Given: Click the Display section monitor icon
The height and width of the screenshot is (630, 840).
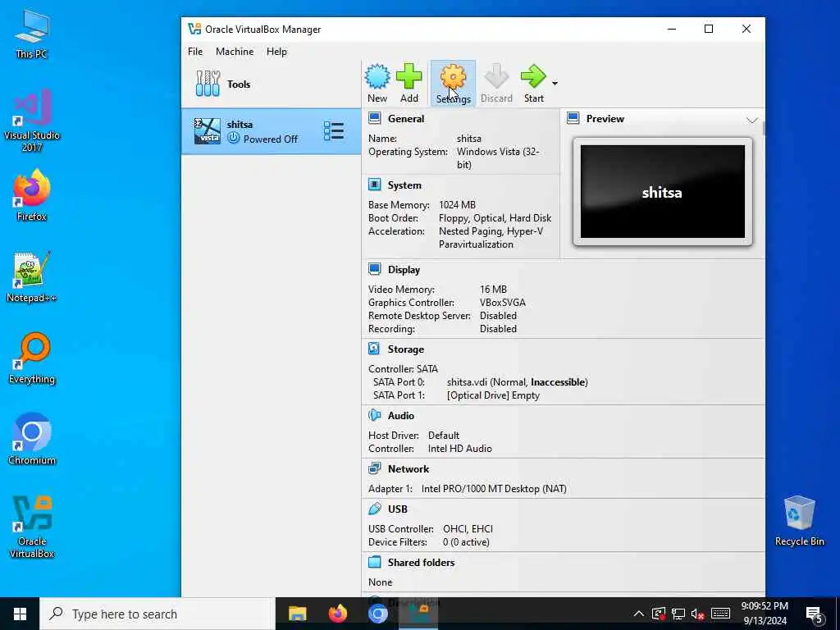Looking at the screenshot, I should (x=374, y=269).
